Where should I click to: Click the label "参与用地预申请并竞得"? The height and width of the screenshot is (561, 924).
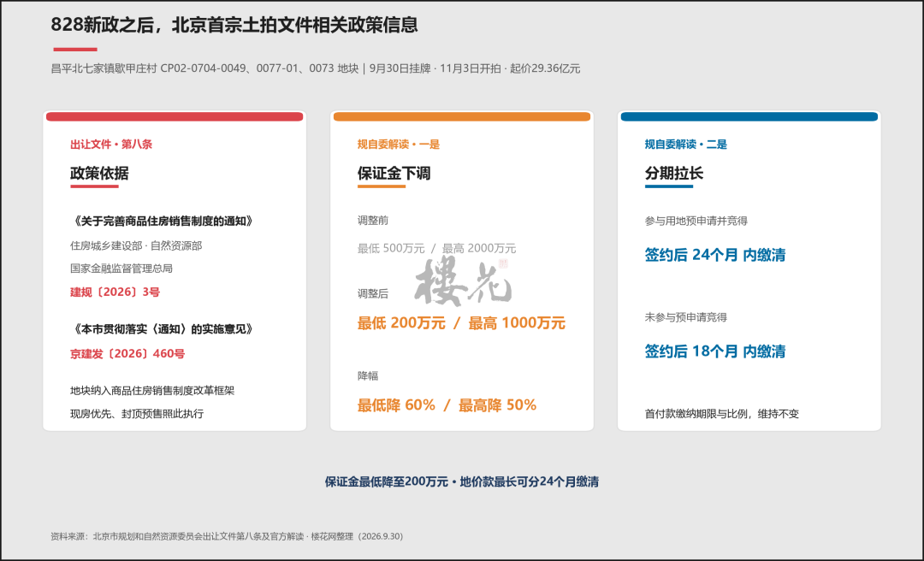point(696,221)
